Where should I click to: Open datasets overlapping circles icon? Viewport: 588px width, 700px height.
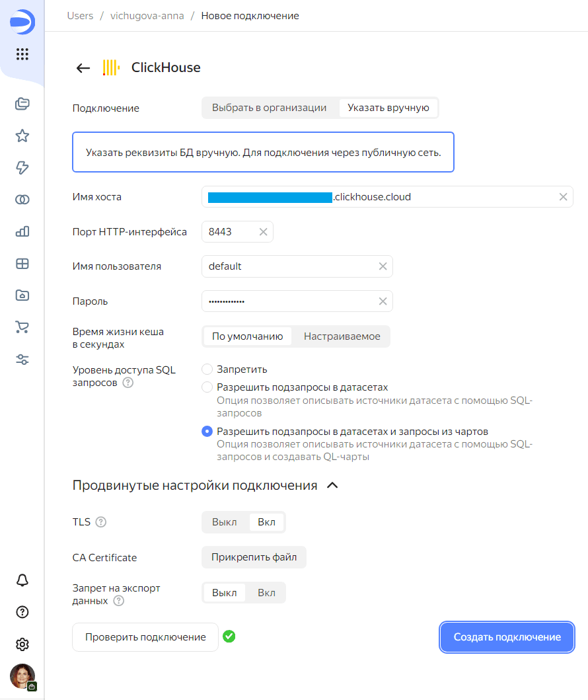click(22, 200)
